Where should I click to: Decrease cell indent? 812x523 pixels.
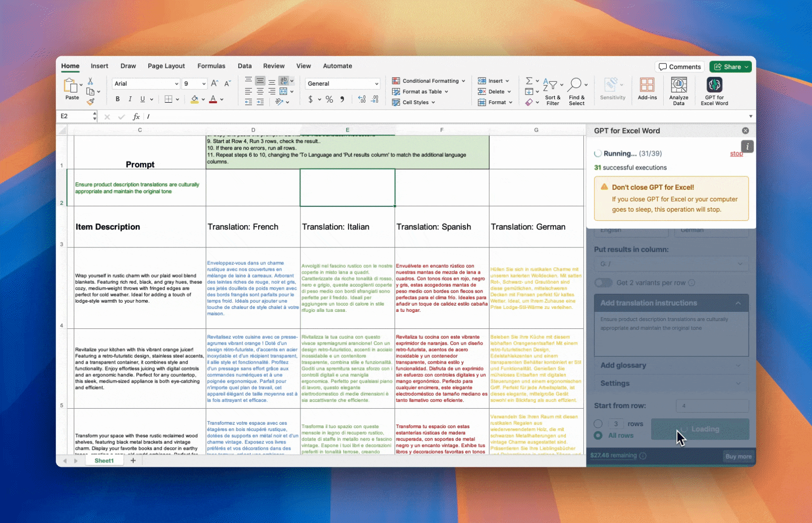(x=249, y=102)
